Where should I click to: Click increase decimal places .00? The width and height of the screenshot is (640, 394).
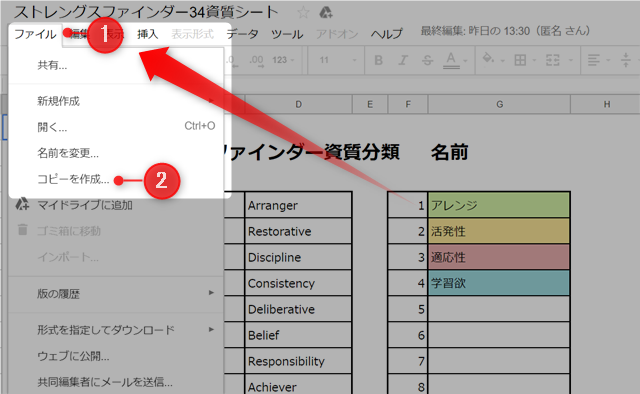pyautogui.click(x=257, y=60)
